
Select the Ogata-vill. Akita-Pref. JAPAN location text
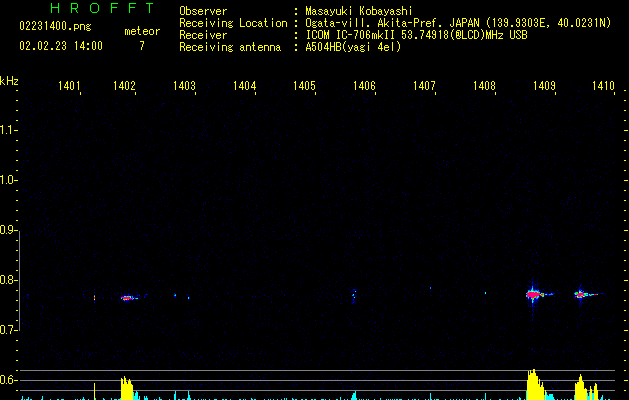click(x=458, y=23)
